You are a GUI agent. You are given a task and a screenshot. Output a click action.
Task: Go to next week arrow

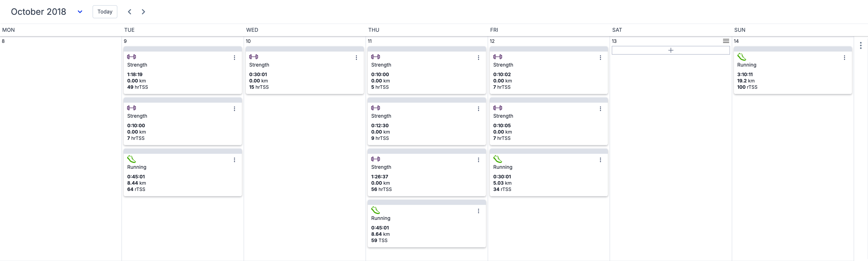click(143, 12)
